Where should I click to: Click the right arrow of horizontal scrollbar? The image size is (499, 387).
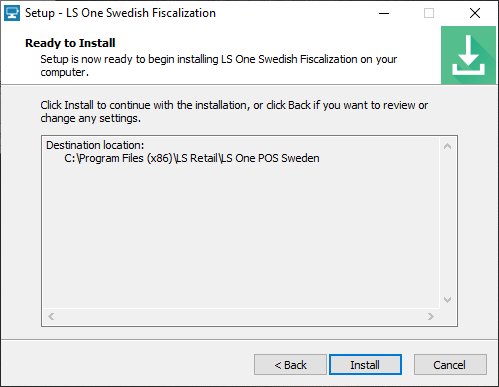coord(431,316)
